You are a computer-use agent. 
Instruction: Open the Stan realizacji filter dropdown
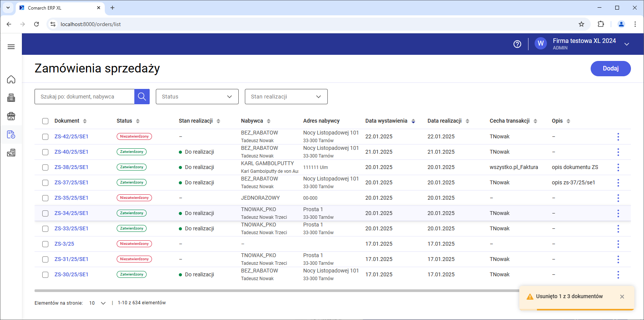click(286, 97)
